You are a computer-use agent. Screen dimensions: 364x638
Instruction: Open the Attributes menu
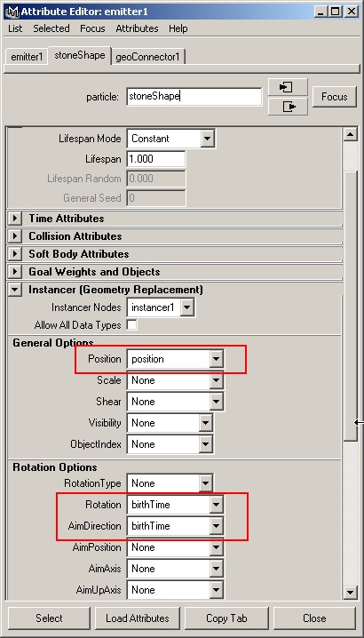pyautogui.click(x=137, y=28)
